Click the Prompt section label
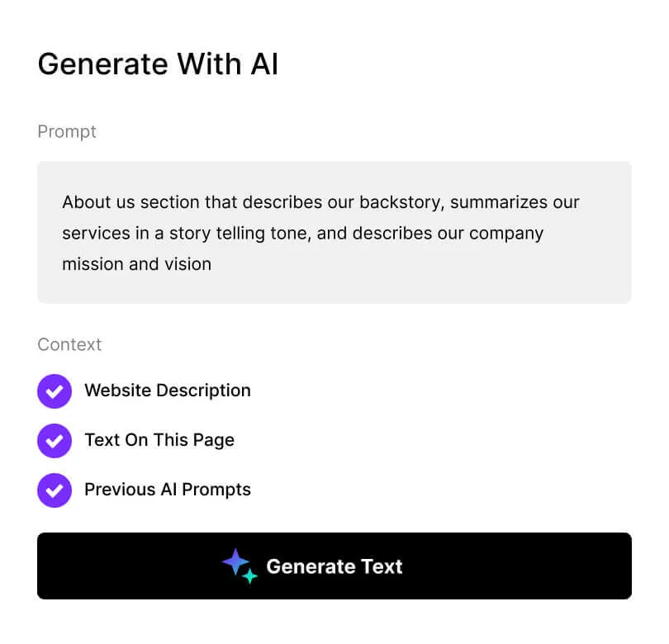 (67, 131)
